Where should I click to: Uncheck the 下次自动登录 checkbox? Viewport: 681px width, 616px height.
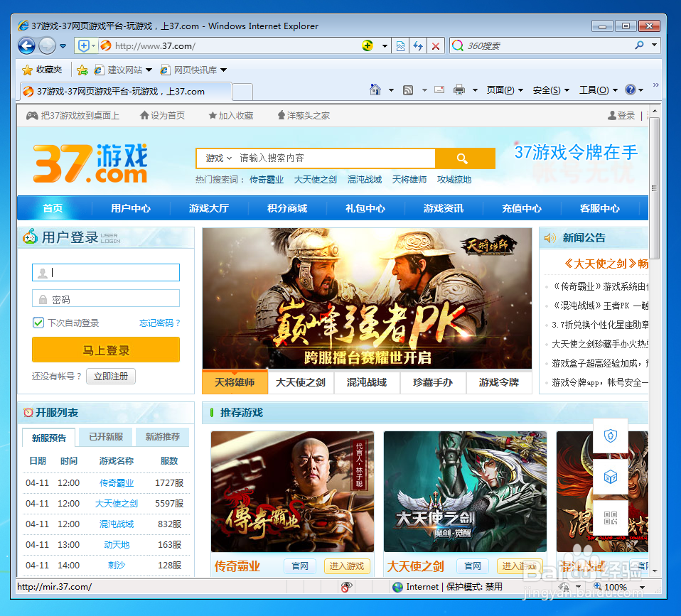tap(39, 323)
